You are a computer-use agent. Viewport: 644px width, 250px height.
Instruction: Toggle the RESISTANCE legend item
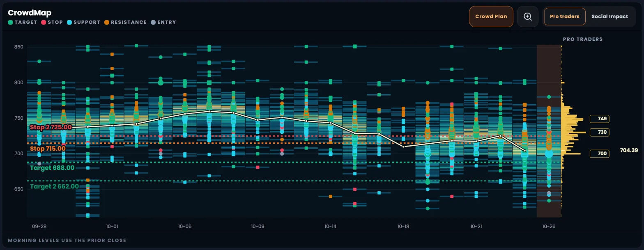click(x=125, y=22)
